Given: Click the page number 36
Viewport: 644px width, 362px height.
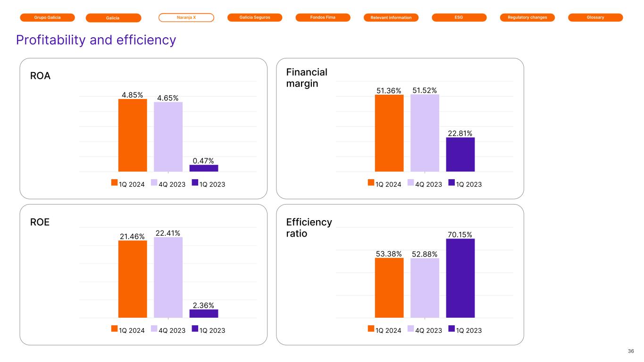Looking at the screenshot, I should pyautogui.click(x=631, y=351).
